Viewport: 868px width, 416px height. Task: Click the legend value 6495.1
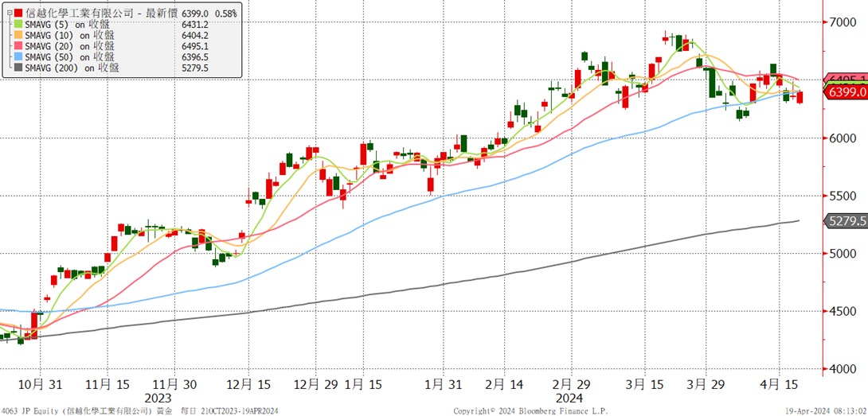194,46
